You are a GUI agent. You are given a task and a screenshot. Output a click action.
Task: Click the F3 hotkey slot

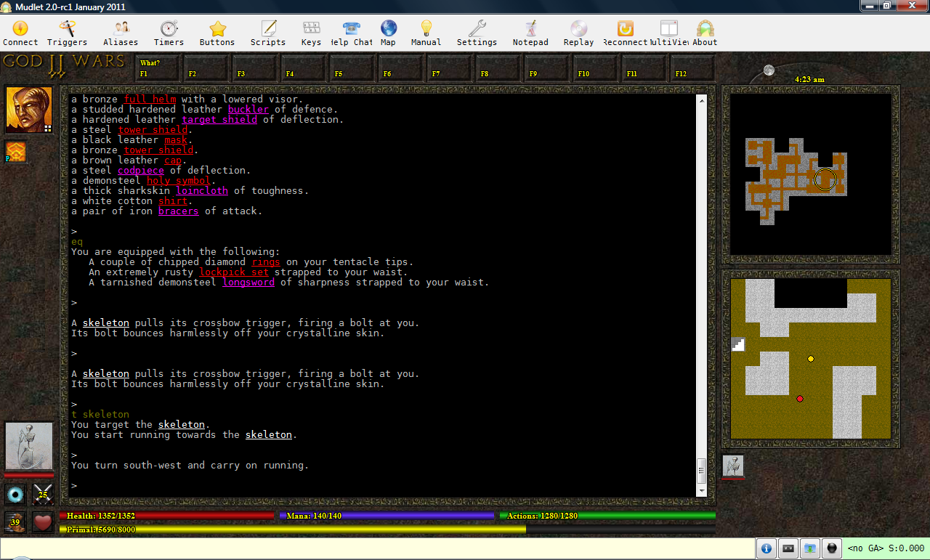(x=256, y=68)
